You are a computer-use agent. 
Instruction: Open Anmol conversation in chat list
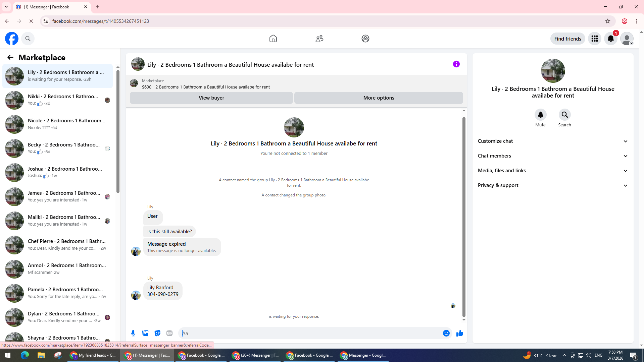click(57, 269)
